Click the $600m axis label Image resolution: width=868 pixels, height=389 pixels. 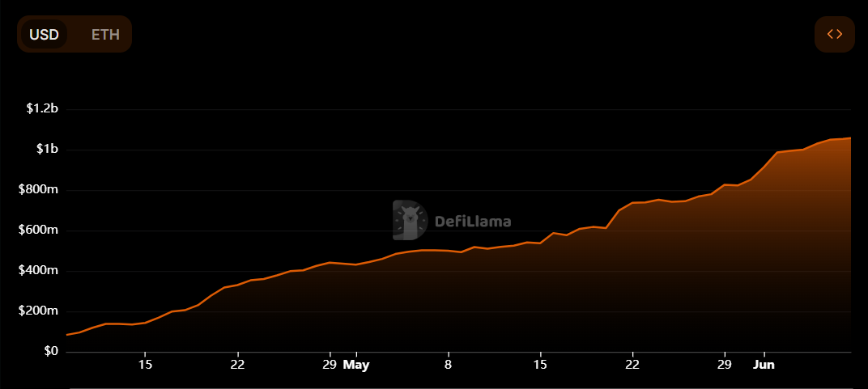tap(37, 230)
